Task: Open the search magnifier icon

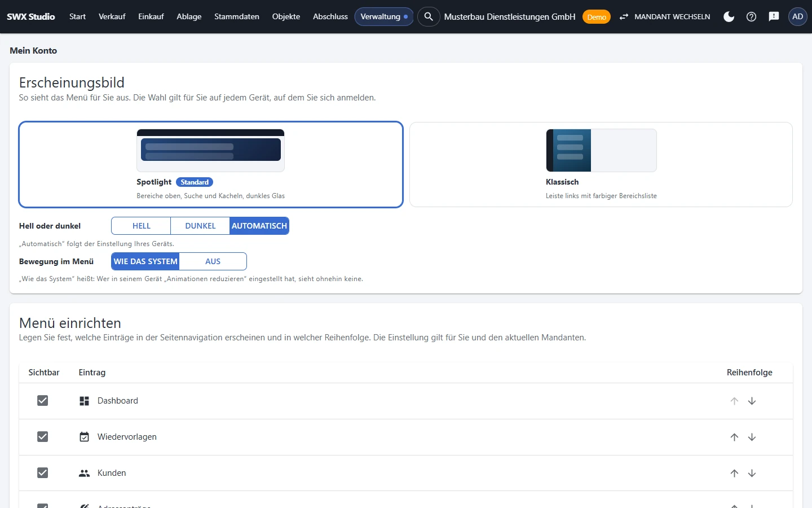Action: pos(429,16)
